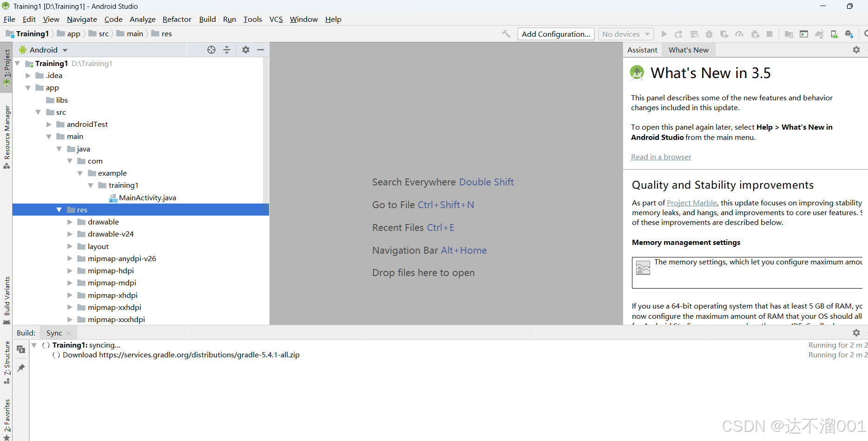
Task: Toggle the Z: Structure tool window
Action: click(x=7, y=362)
